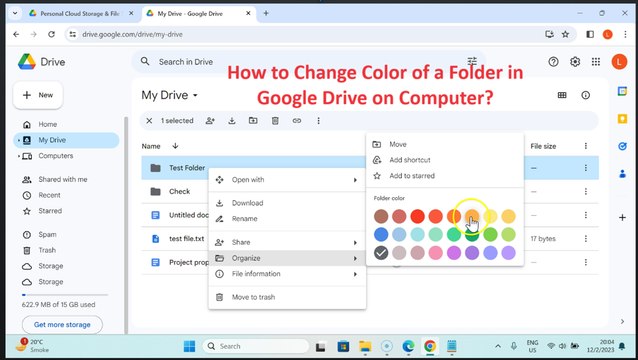638x360 pixels.
Task: Expand the My Drive tree in the sidebar
Action: 19,140
